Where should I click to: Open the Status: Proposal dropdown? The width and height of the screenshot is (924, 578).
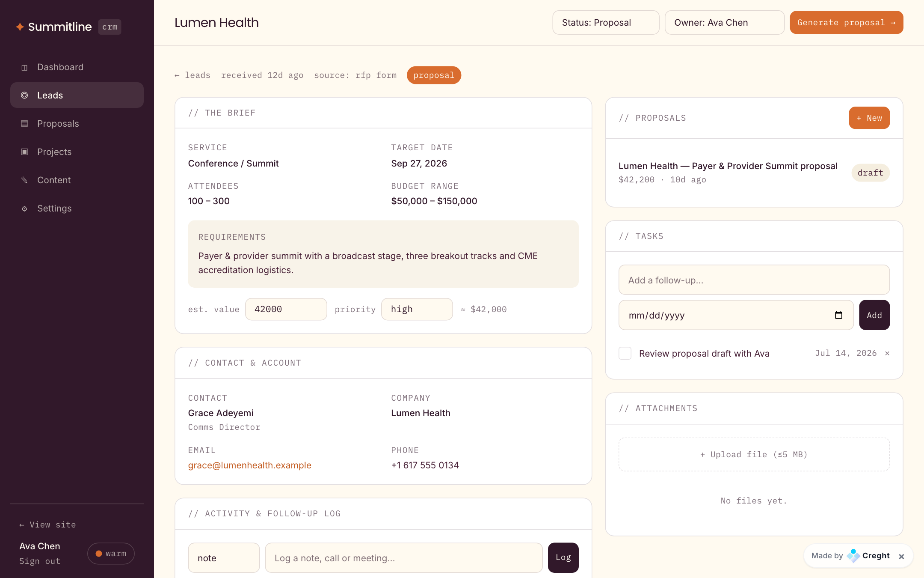(x=606, y=23)
